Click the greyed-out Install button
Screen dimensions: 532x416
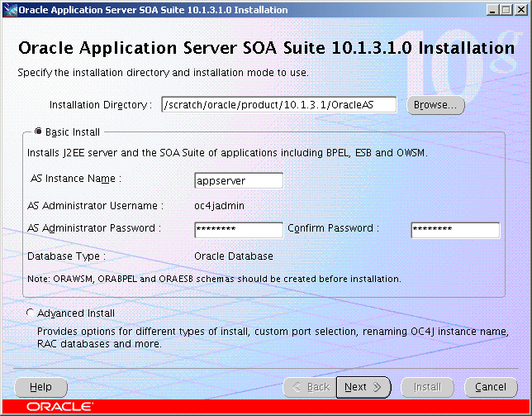(427, 387)
